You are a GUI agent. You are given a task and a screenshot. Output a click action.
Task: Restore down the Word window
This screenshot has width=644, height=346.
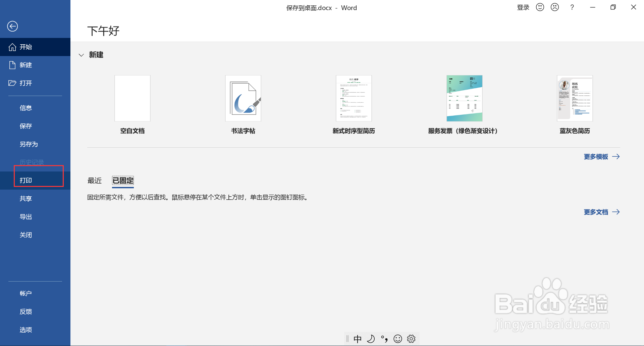point(613,7)
